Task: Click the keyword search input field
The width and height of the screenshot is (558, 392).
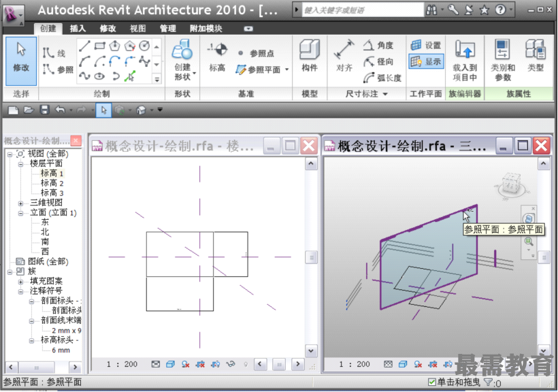Action: point(363,10)
